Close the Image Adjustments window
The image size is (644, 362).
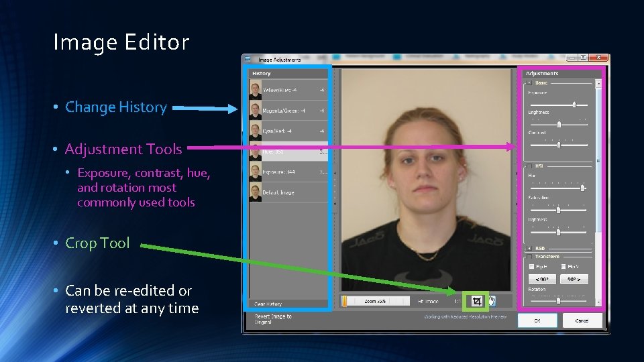(x=599, y=58)
